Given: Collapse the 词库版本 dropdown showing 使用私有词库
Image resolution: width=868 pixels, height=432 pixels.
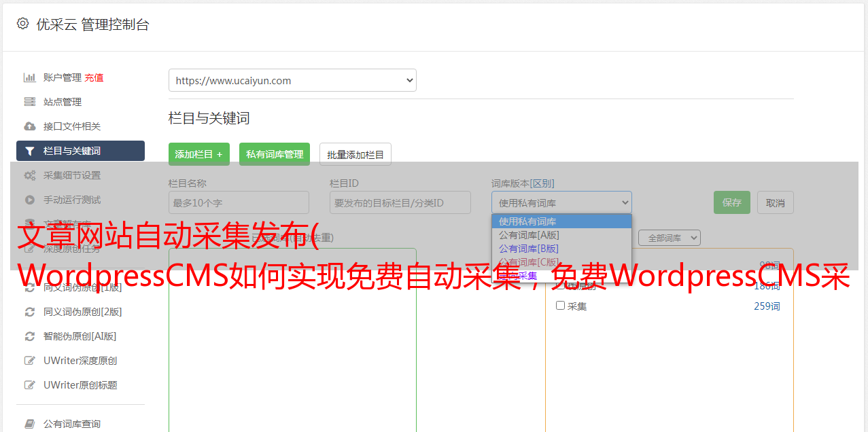Looking at the screenshot, I should tap(561, 202).
